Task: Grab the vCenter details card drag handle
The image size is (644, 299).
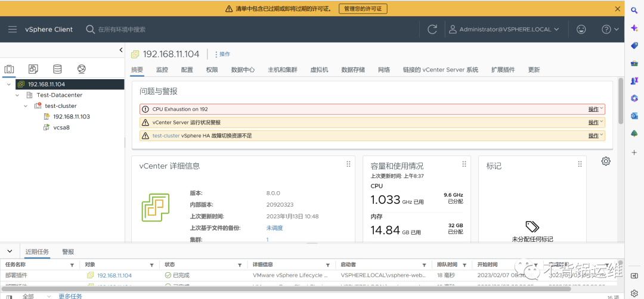Action: click(348, 164)
